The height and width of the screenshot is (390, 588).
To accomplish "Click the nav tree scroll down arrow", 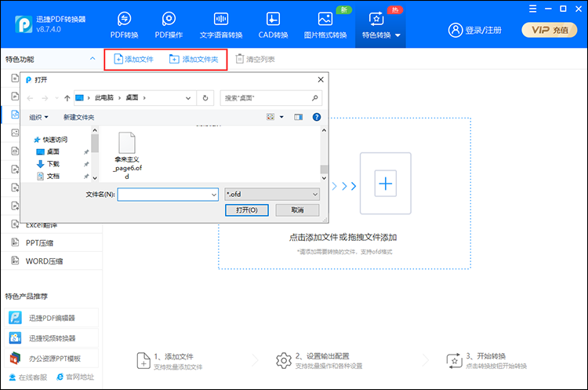I will click(95, 178).
